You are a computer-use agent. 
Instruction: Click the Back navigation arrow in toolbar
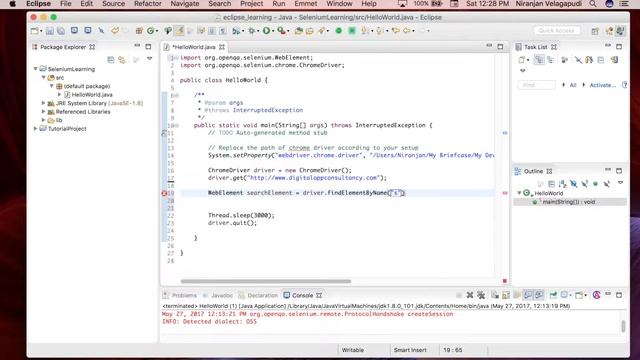[407, 31]
